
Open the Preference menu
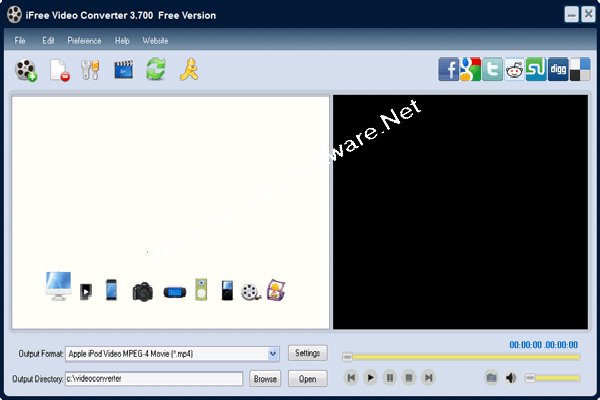click(84, 41)
